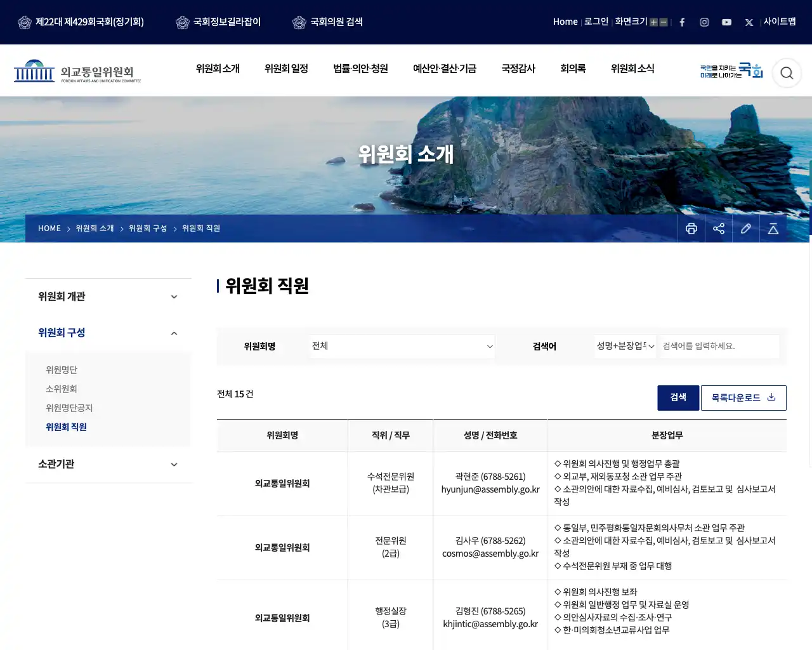
Task: Click the 위원회 구성 breadcrumb link
Action: click(x=148, y=229)
